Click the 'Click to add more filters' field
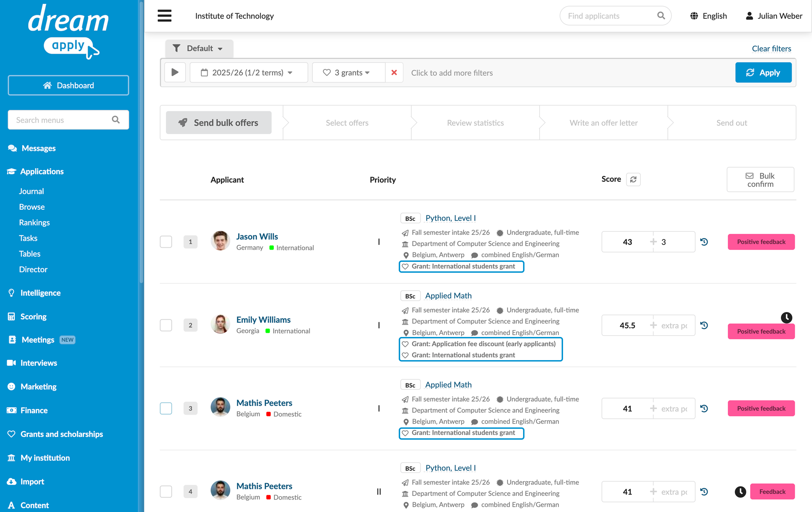Screen dimensions: 812x512 click(452, 73)
